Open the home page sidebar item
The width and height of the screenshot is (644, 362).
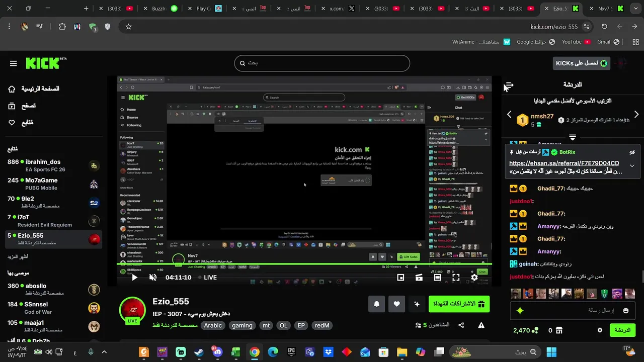click(x=33, y=89)
